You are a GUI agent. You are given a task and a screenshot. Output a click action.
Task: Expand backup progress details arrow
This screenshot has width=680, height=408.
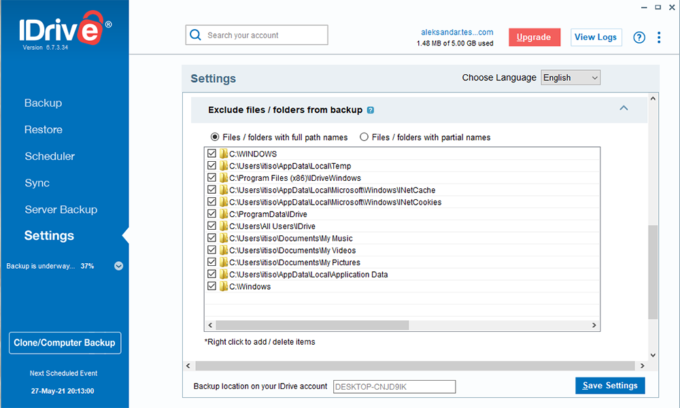coord(118,266)
